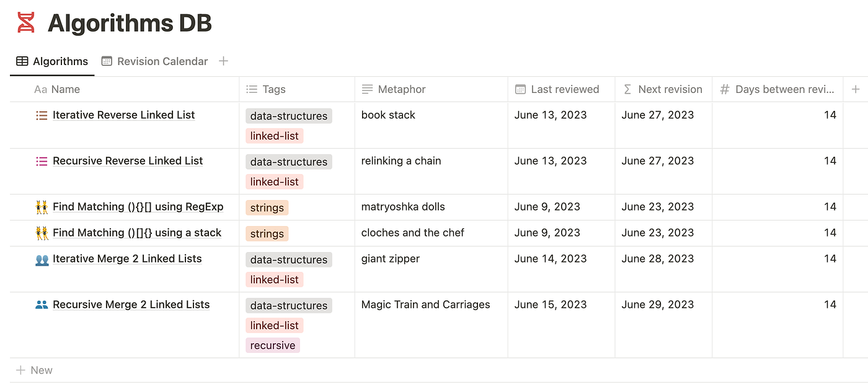Image resolution: width=868 pixels, height=387 pixels.
Task: Click the blue people icon beside Recursive Merge row
Action: click(42, 305)
